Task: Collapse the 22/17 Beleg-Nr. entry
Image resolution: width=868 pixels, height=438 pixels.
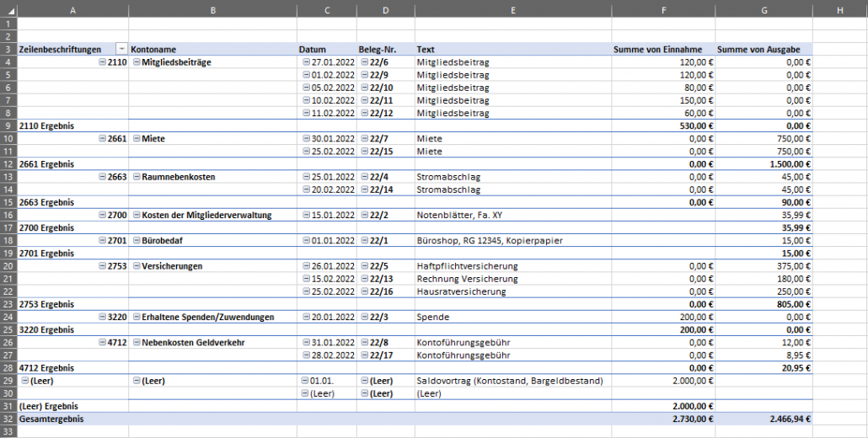Action: pos(364,355)
